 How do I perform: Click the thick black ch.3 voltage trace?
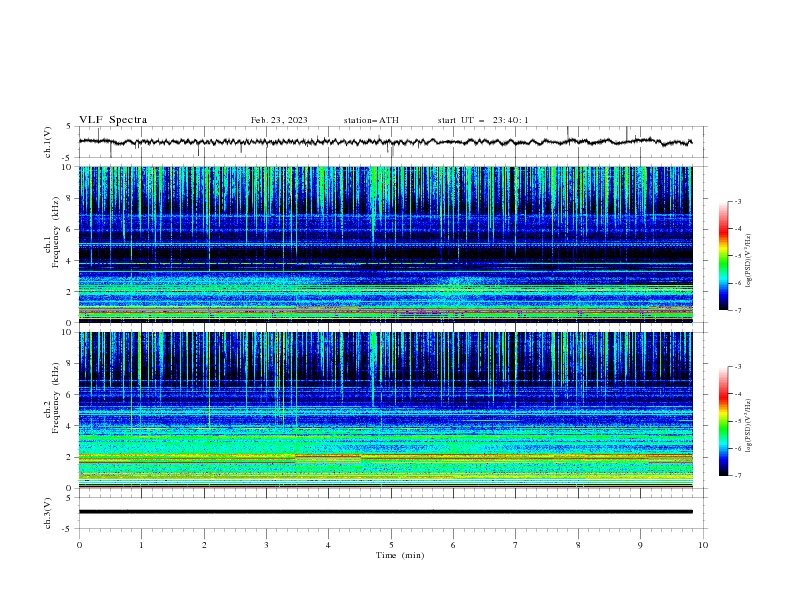(385, 512)
